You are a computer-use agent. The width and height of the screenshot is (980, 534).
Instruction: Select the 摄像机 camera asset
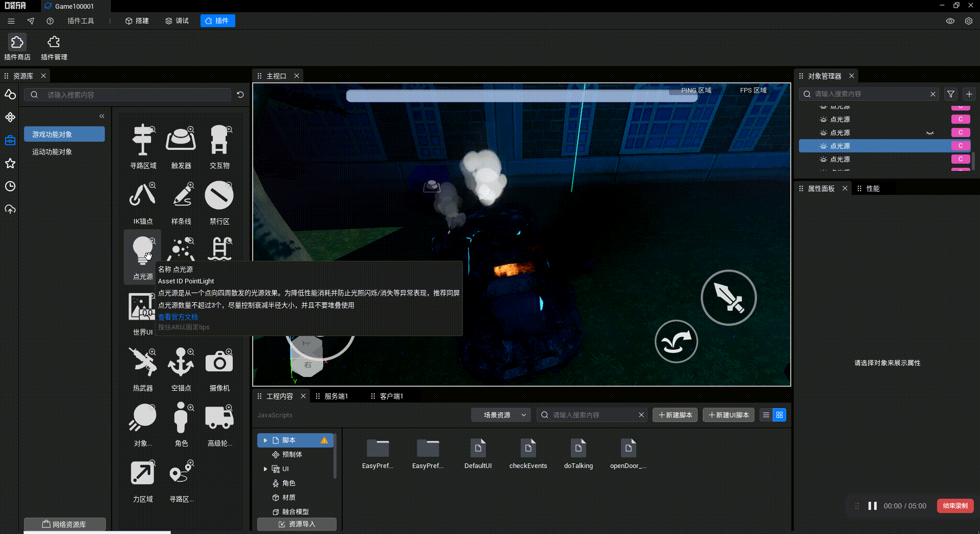[219, 369]
